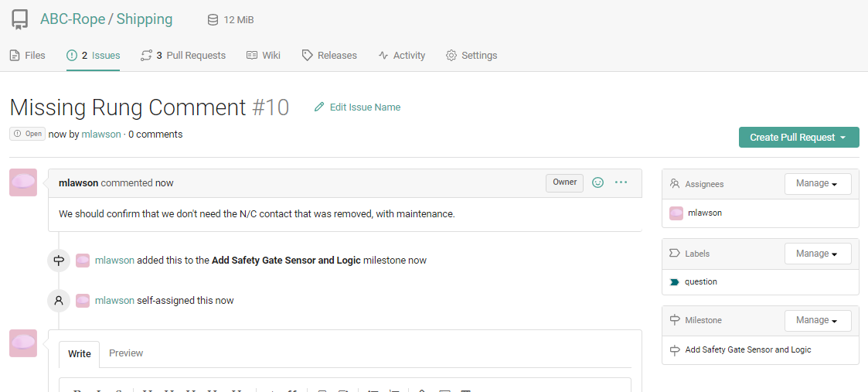This screenshot has width=868, height=392.
Task: Click the pencil icon beside Edit Issue Name
Action: (319, 107)
